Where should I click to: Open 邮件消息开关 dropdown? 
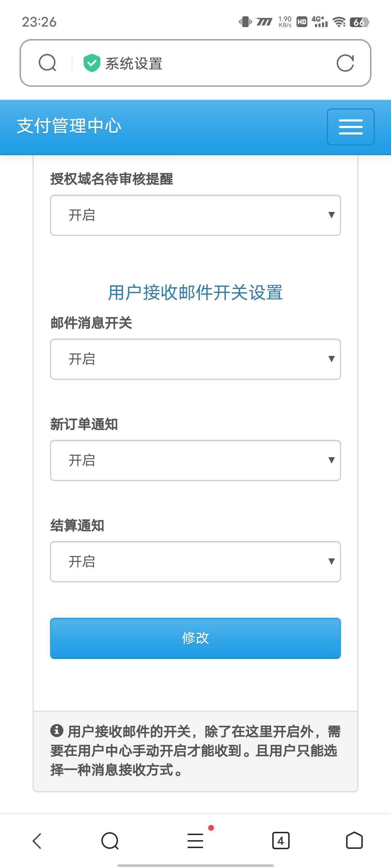point(195,359)
